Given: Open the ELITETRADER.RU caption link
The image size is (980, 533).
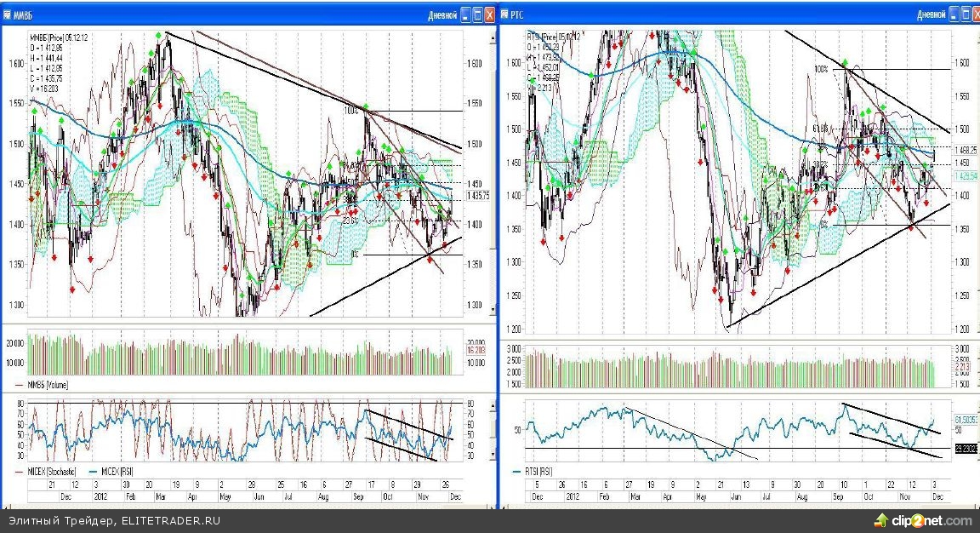Looking at the screenshot, I should click(171, 520).
